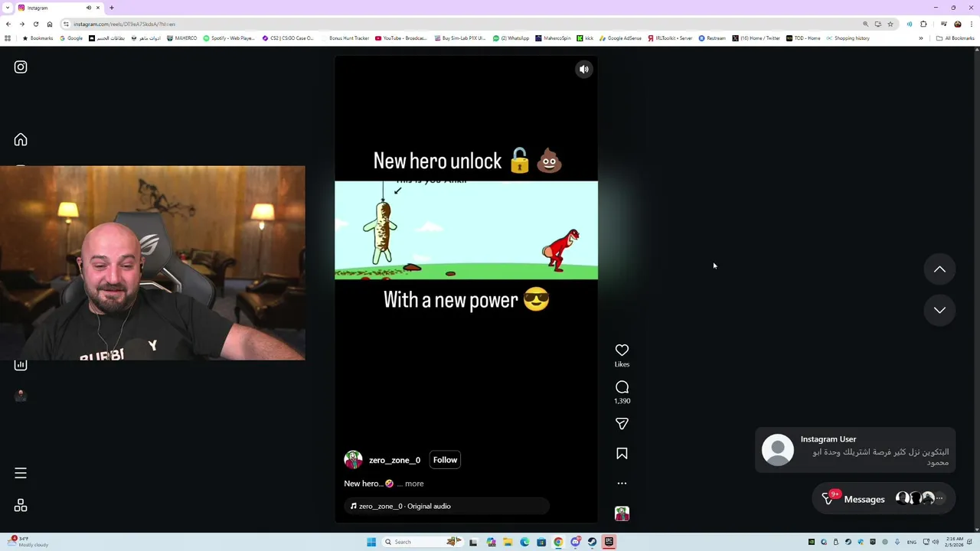The image size is (980, 551).
Task: Open zoom magnifier icon in address bar
Action: pos(866,24)
